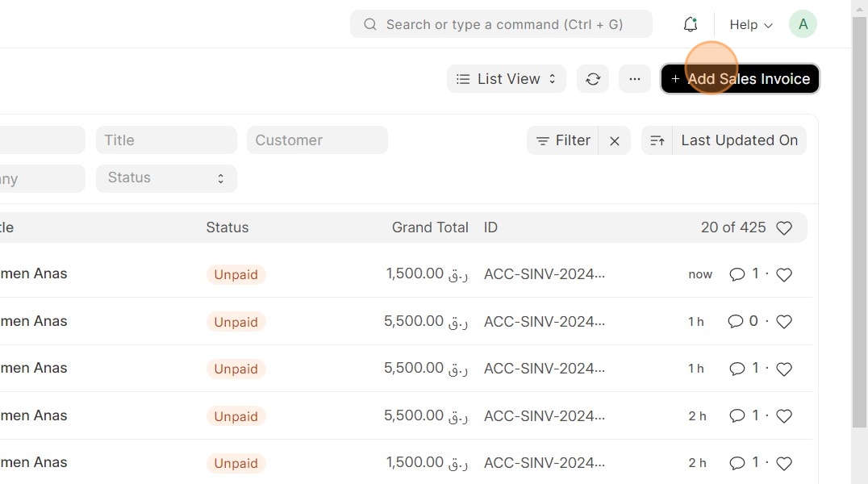Click the Add Sales Invoice button
This screenshot has height=484, width=868.
[740, 79]
